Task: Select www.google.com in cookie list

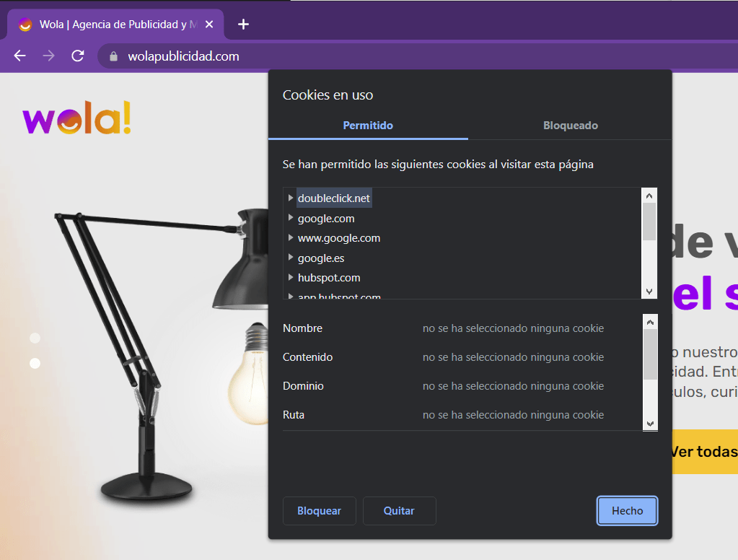Action: coord(338,238)
